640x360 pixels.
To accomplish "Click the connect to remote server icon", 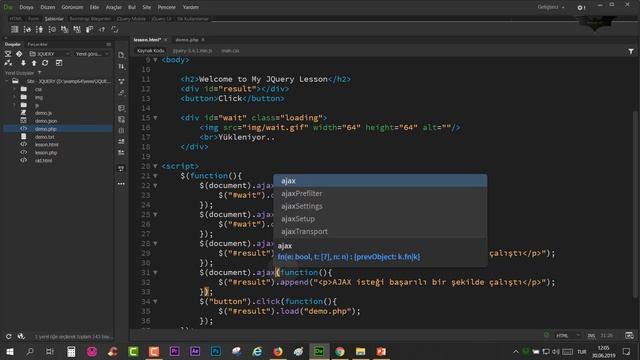I will (8, 54).
